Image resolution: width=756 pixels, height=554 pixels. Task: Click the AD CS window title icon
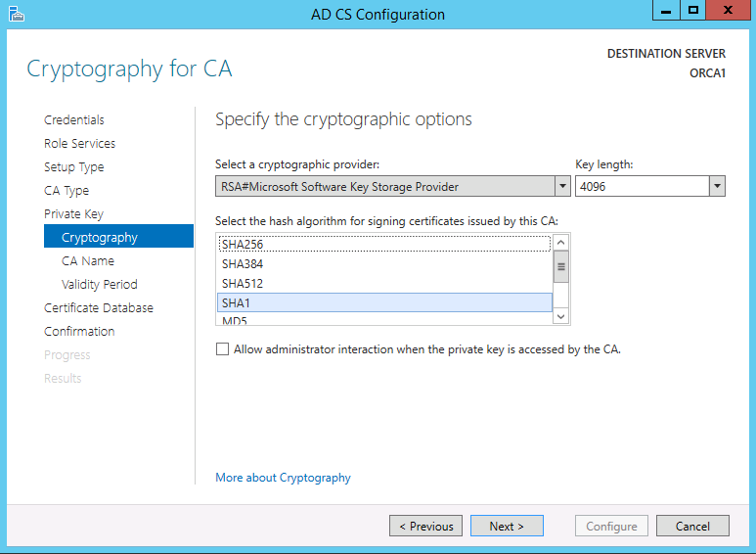pyautogui.click(x=17, y=14)
